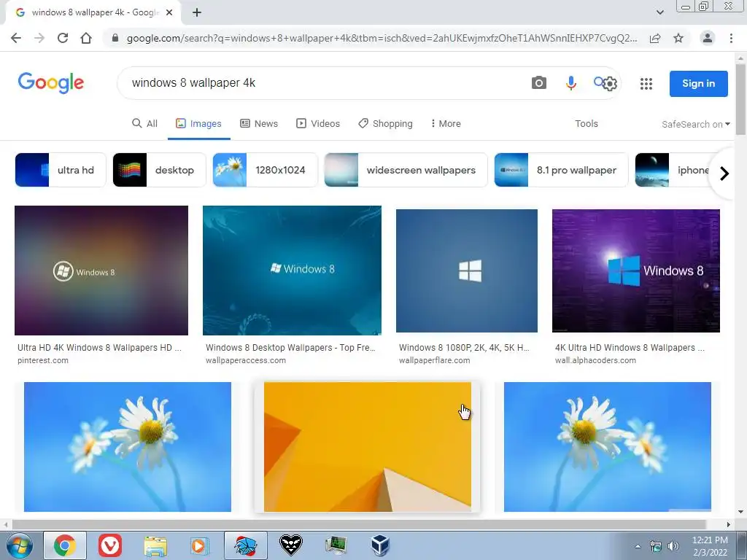Screen dimensions: 747x560
Task: Select the Images tab
Action: (198, 123)
